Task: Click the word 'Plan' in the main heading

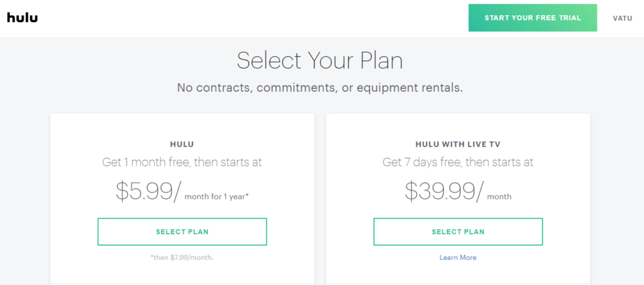Action: (x=382, y=60)
